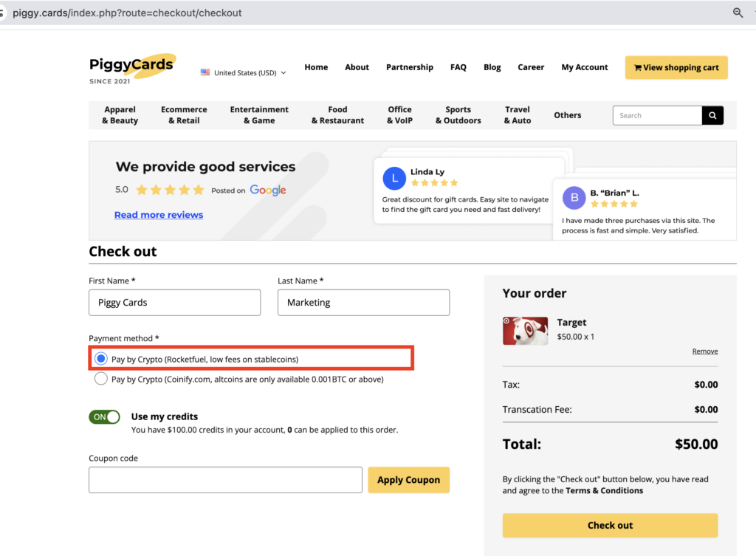This screenshot has height=556, width=756.
Task: Open the Blog page
Action: coord(492,67)
